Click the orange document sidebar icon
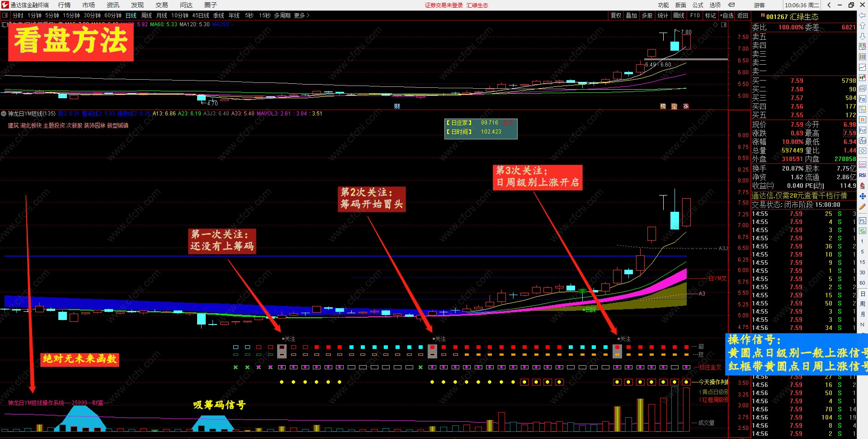This screenshot has width=868, height=439. pyautogui.click(x=863, y=119)
